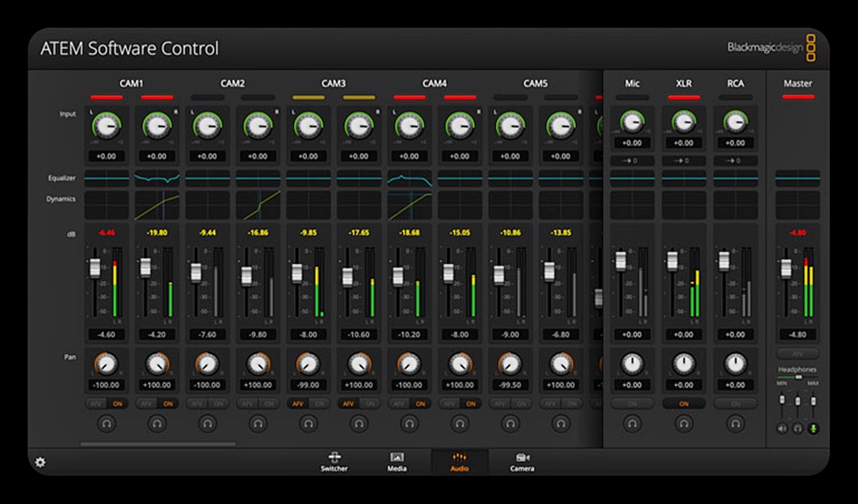Enable the RCA channel ON button
Screen dimensions: 858x504
735,403
